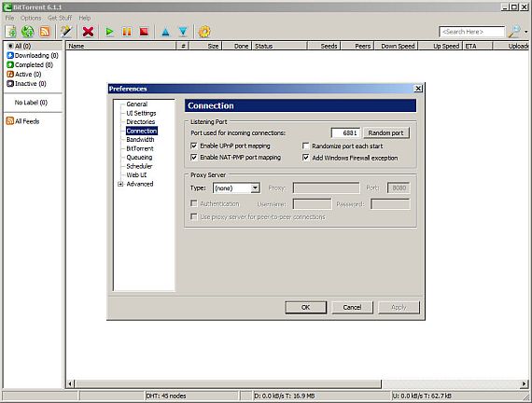Viewport: 532px width, 403px height.
Task: Open the Get Stuff menu
Action: [60, 18]
